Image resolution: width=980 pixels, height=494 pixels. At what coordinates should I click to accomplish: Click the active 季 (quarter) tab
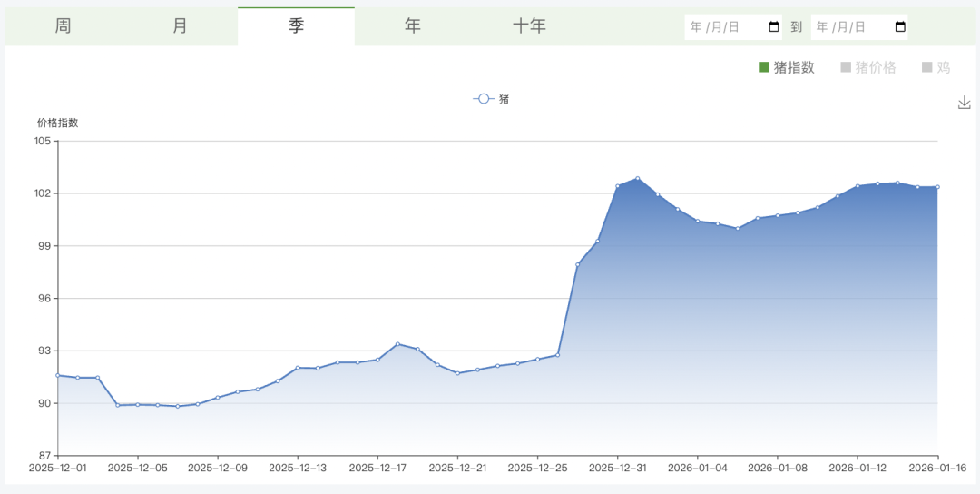[296, 26]
